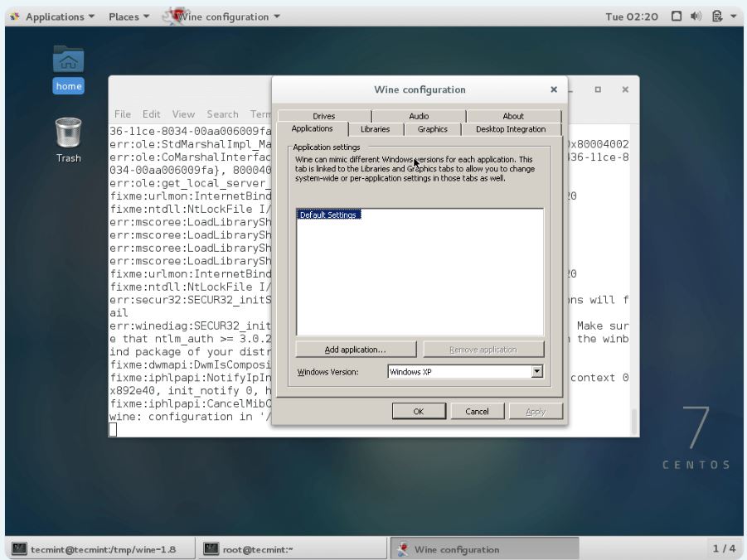Click Cancel in Wine configuration

(477, 412)
